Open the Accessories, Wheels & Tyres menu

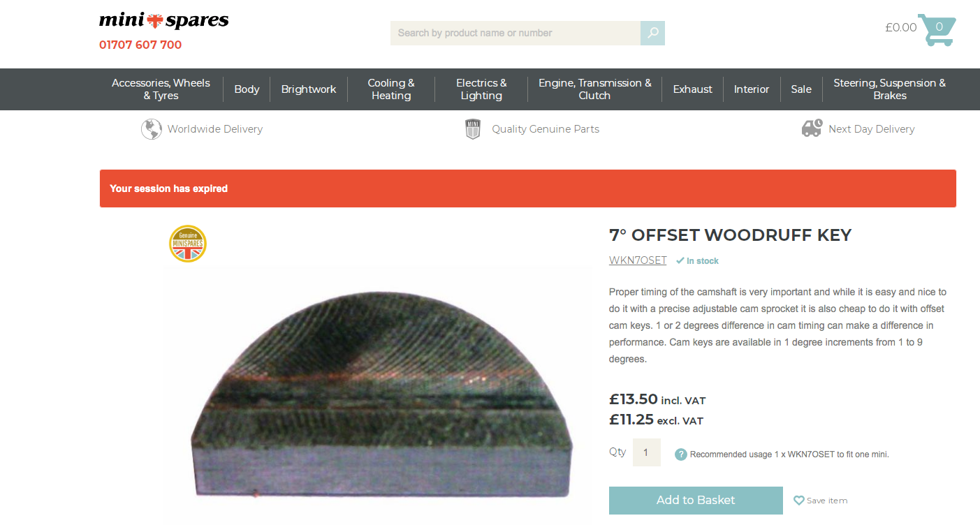[161, 89]
